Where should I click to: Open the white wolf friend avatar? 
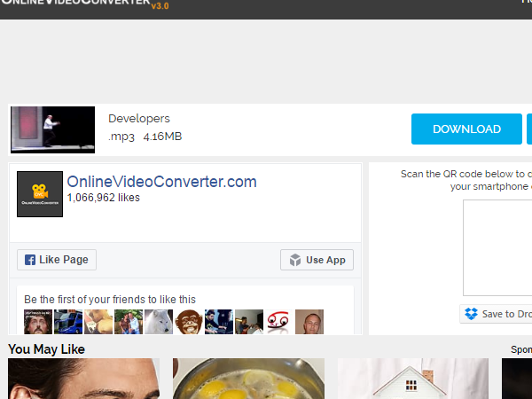(159, 322)
